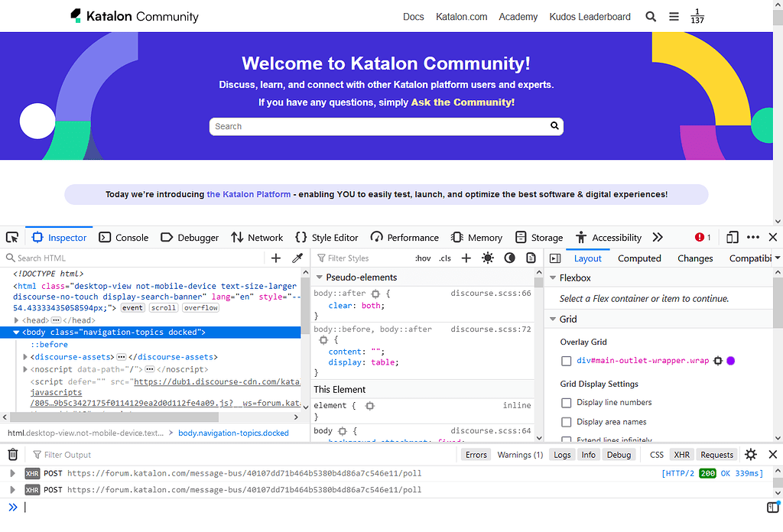783x532 pixels.
Task: Collapse the Flexbox section
Action: pos(553,277)
